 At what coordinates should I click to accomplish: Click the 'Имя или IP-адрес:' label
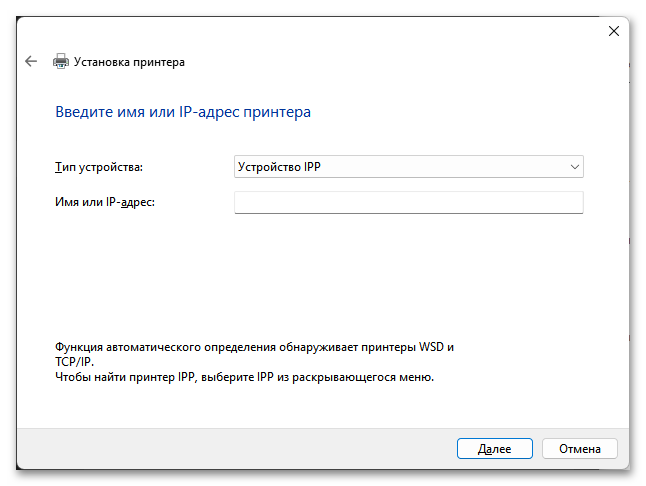(x=105, y=202)
